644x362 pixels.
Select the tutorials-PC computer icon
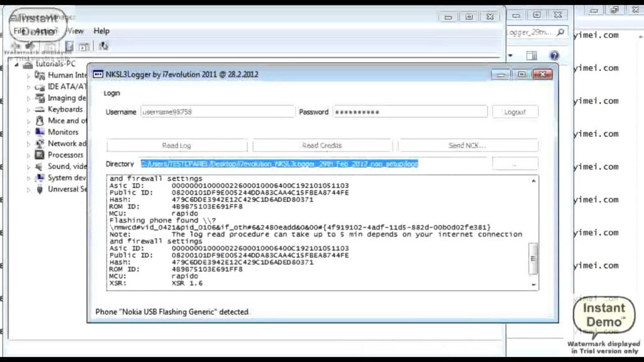coord(28,64)
